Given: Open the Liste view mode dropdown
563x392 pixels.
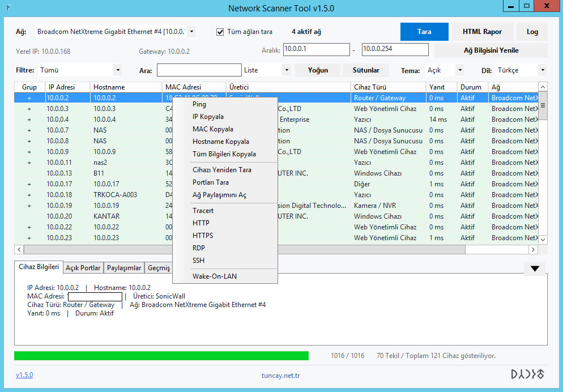Looking at the screenshot, I should [287, 70].
